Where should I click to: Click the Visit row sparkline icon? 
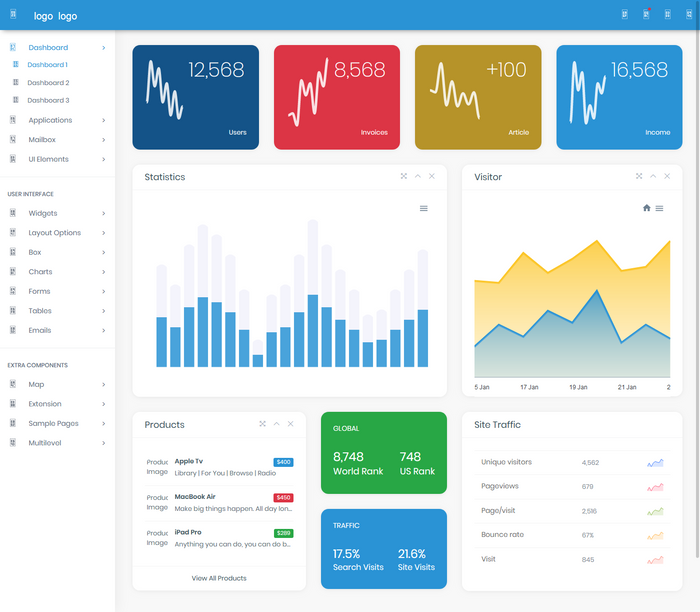click(x=655, y=560)
